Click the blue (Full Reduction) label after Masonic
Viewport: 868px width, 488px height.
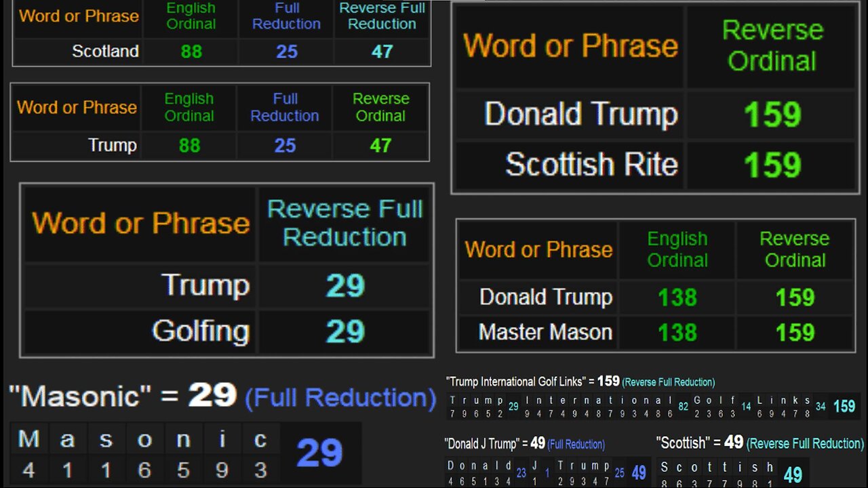tap(340, 398)
